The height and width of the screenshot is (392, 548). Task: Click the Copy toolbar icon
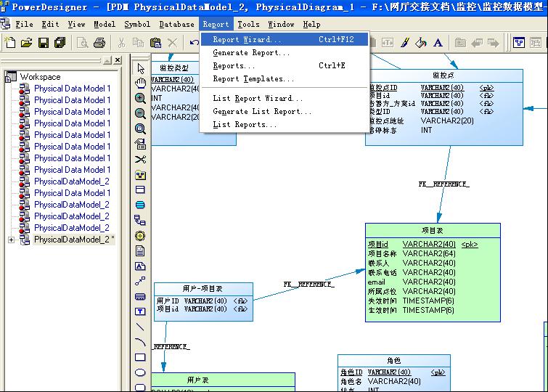(139, 43)
